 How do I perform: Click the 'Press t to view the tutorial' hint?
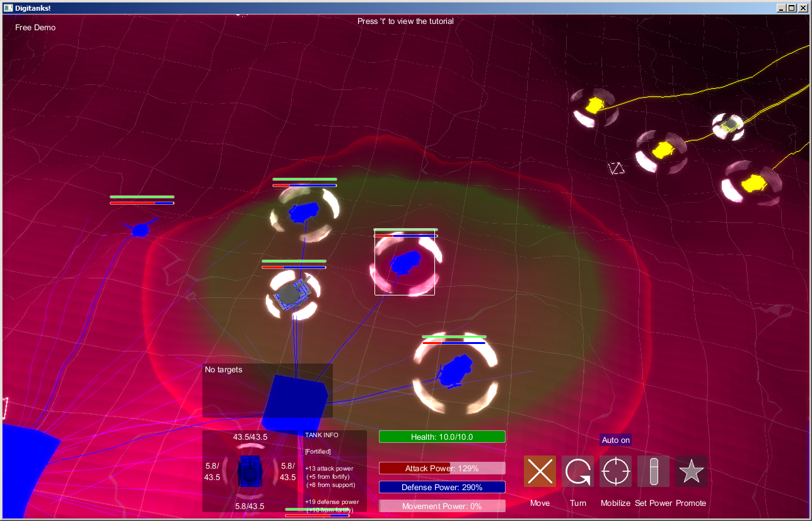click(x=405, y=21)
